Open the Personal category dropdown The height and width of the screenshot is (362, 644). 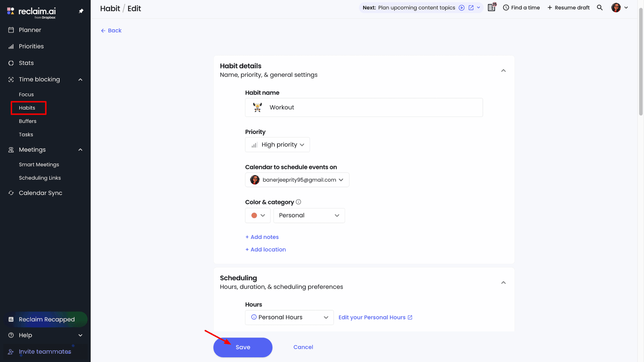point(309,216)
